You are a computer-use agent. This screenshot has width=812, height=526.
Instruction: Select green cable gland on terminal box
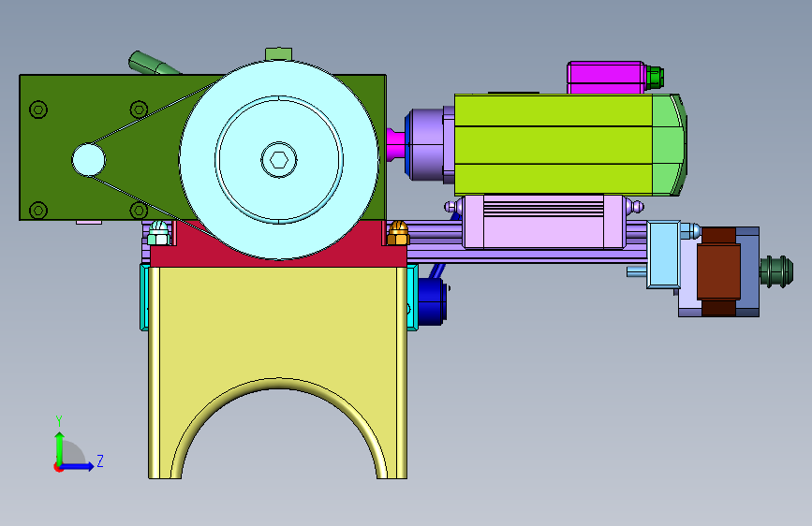tap(655, 77)
